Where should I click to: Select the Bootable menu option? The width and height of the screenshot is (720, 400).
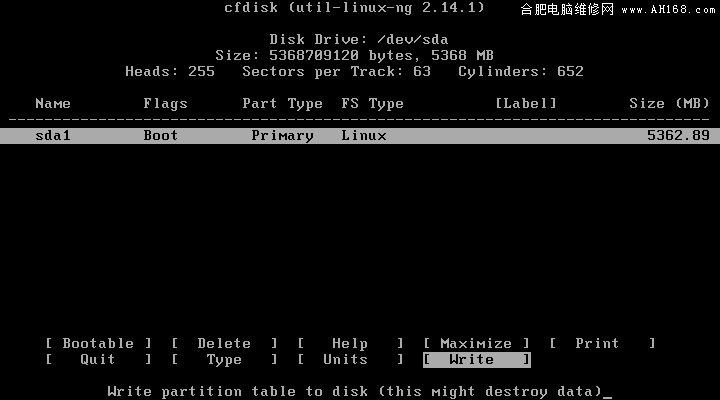(98, 344)
